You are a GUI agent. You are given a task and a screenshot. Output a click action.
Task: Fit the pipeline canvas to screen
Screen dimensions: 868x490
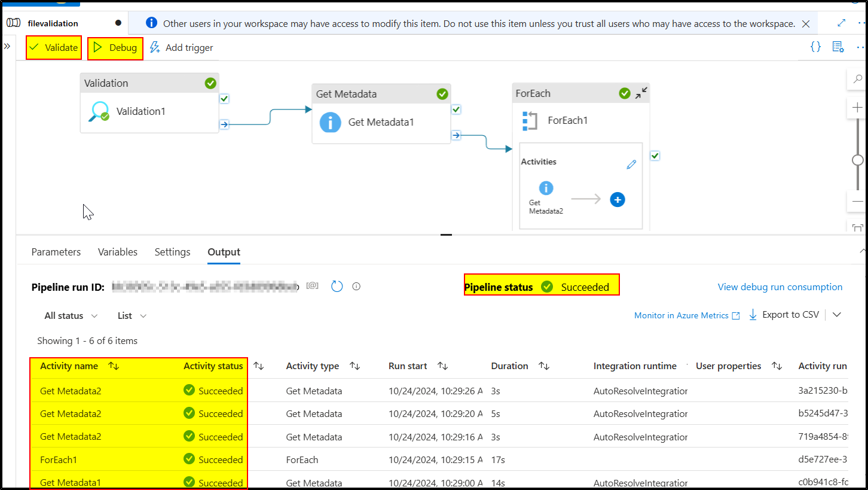(858, 227)
